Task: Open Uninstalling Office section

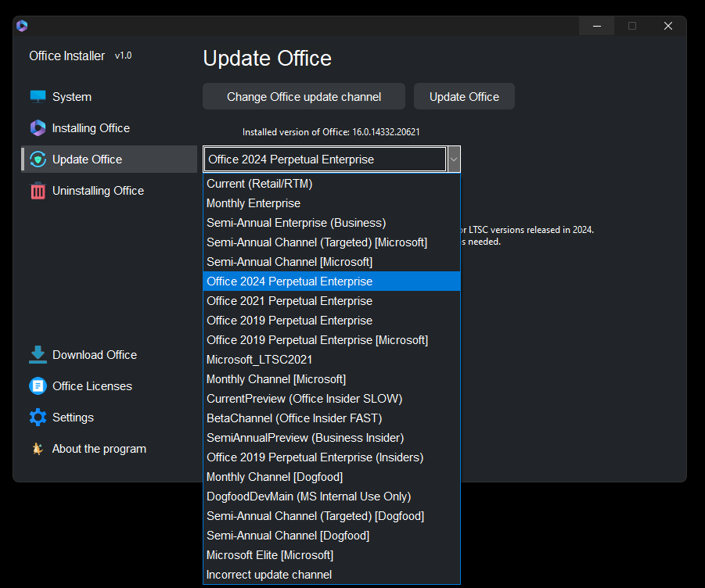Action: click(110, 191)
